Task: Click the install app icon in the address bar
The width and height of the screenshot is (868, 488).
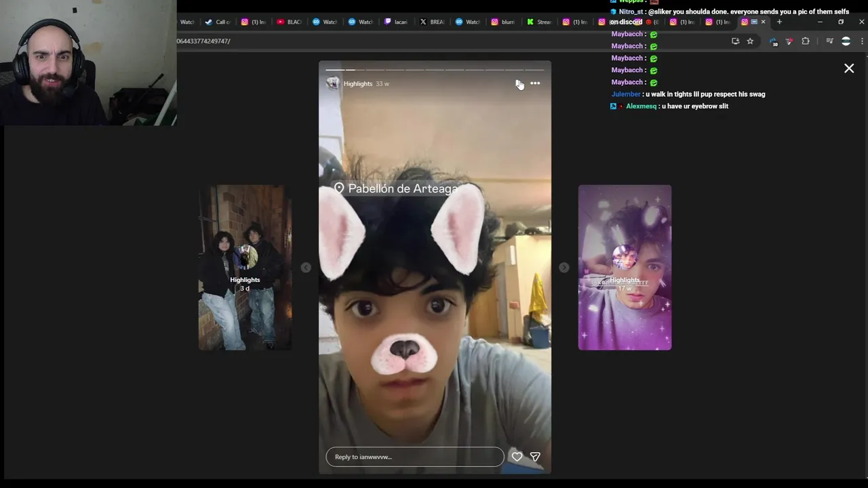Action: pyautogui.click(x=735, y=41)
